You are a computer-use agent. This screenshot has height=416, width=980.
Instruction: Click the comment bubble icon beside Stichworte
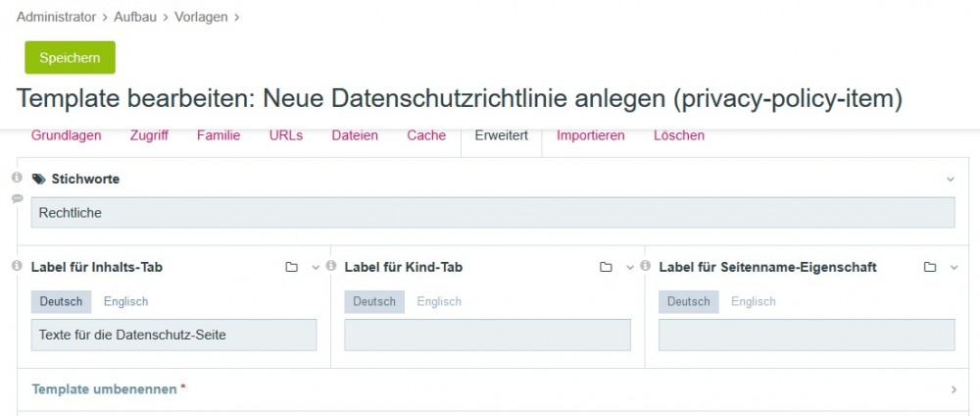(x=17, y=199)
